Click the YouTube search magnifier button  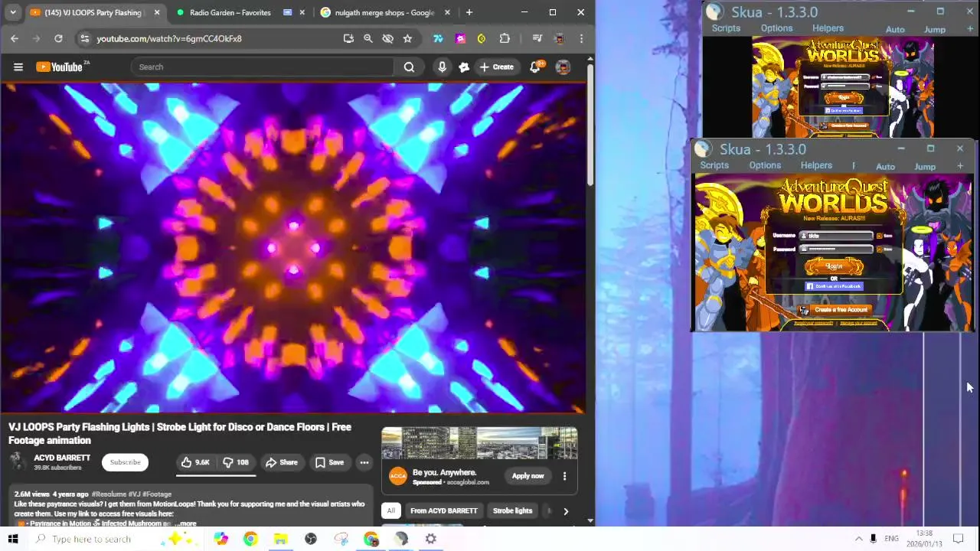click(x=409, y=67)
